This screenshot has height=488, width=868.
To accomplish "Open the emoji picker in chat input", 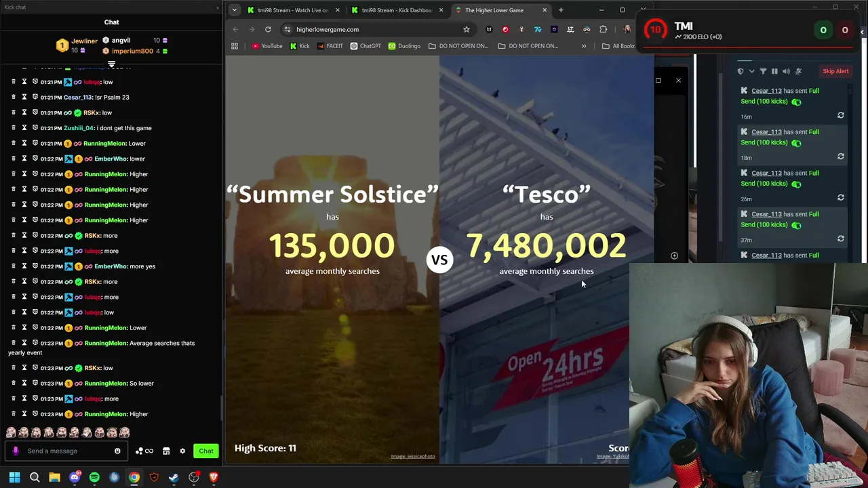I will tap(117, 451).
